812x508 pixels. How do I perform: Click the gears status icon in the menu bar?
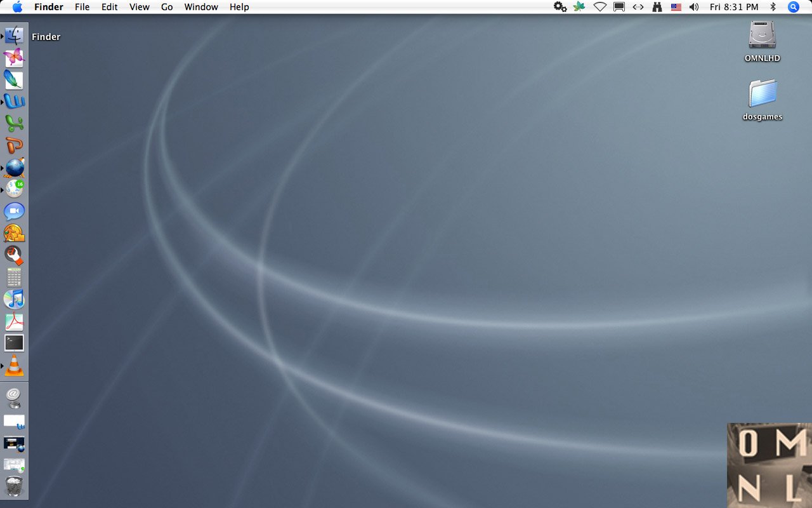(560, 7)
